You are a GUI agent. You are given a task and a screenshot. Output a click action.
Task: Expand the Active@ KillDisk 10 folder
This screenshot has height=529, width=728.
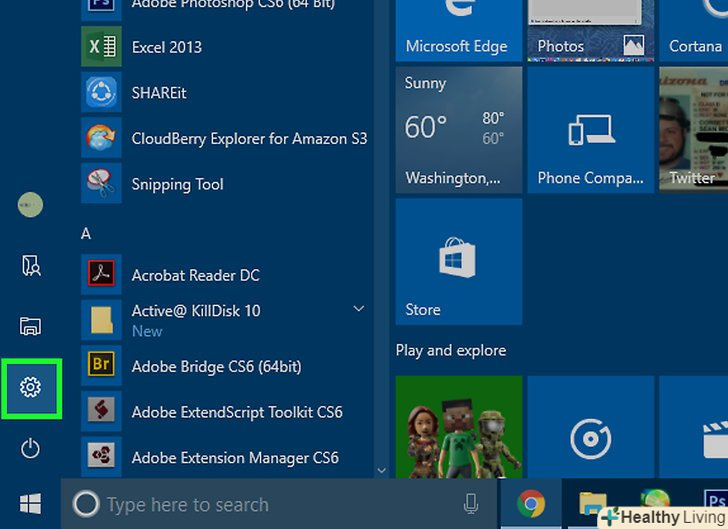click(358, 310)
